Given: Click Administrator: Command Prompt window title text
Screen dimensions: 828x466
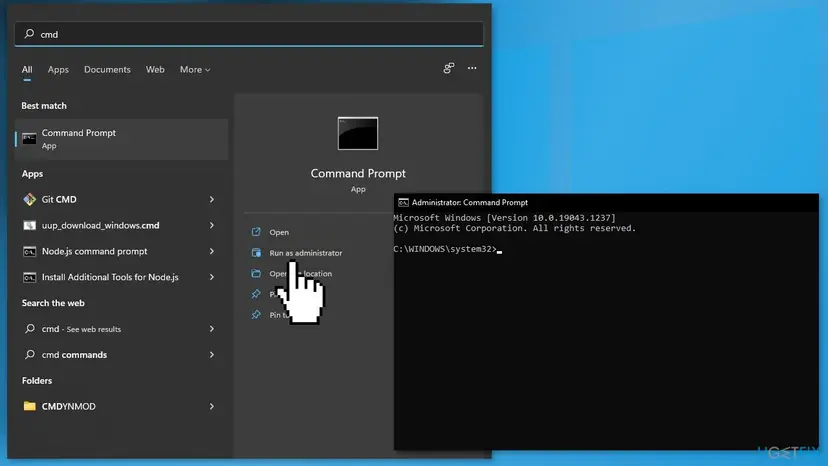Looking at the screenshot, I should coord(470,202).
